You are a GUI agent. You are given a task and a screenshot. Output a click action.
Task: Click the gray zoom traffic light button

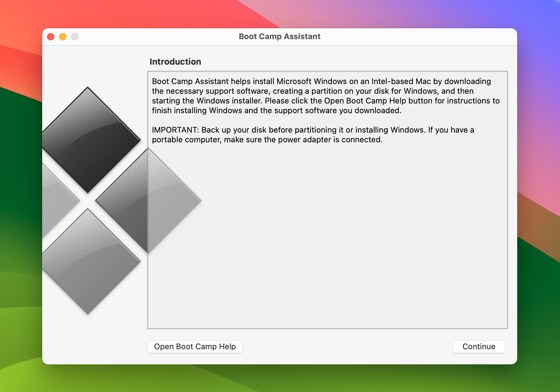(75, 36)
